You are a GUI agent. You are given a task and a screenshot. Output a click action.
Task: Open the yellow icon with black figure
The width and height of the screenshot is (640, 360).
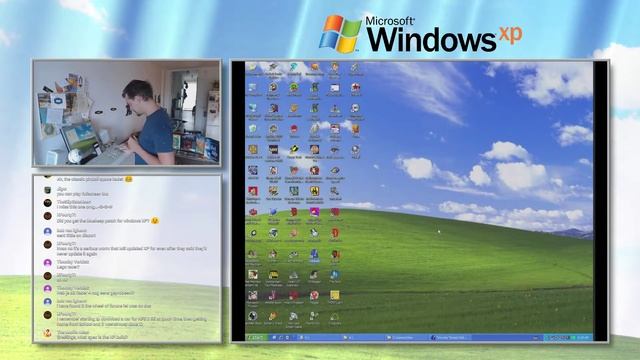[315, 191]
